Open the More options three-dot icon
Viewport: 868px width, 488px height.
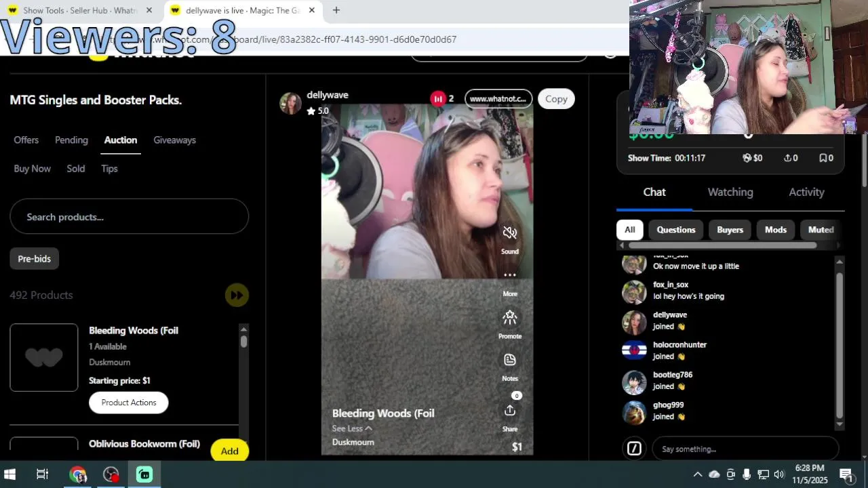(x=510, y=275)
